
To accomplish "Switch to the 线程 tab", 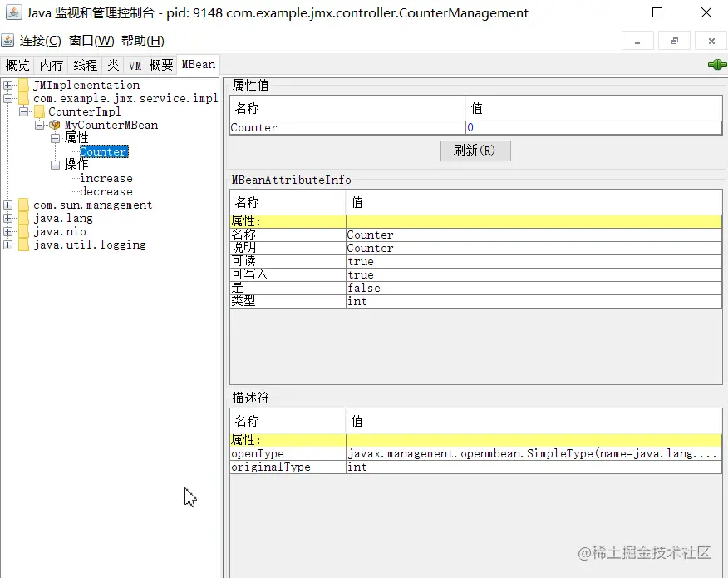I will coord(86,65).
